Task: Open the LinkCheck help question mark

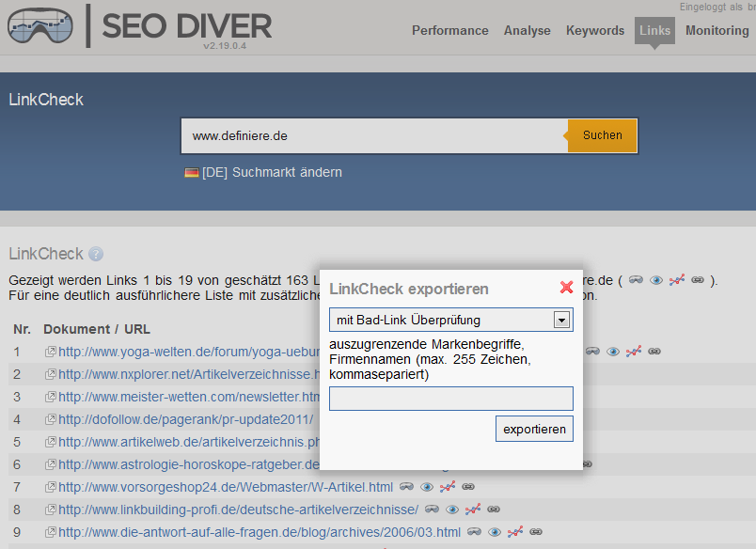Action: (96, 254)
